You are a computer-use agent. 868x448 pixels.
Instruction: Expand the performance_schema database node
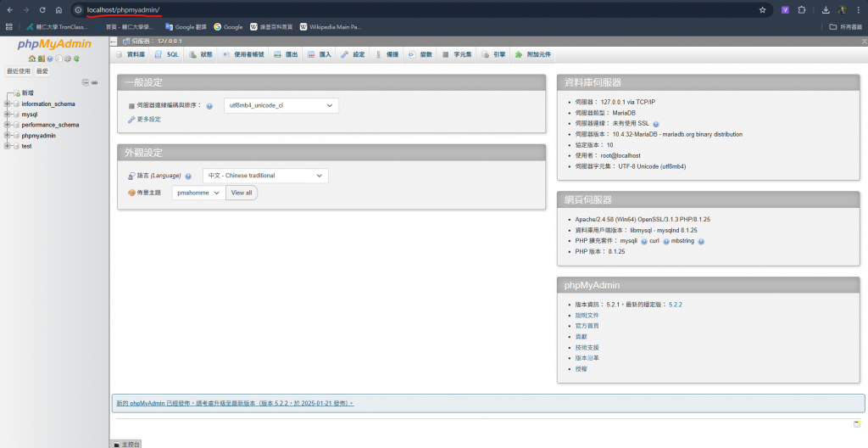(x=7, y=125)
